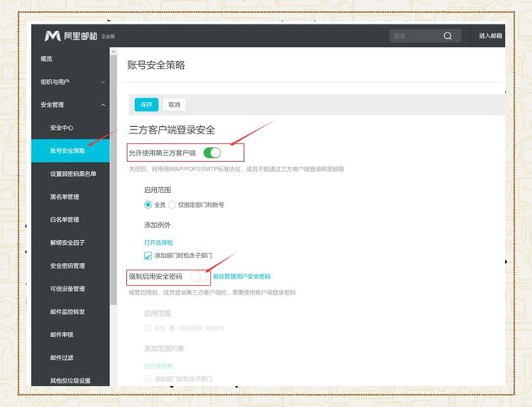Image resolution: width=532 pixels, height=407 pixels.
Task: Select the 全员 radio button
Action: pos(148,204)
